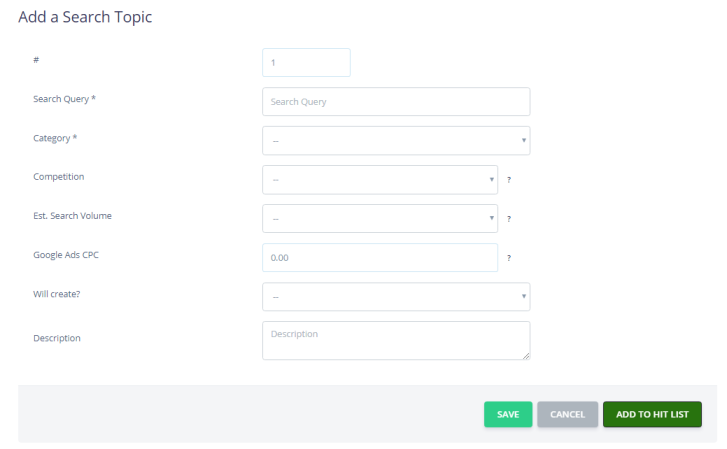Click the Description textarea resize handle

coord(526,356)
